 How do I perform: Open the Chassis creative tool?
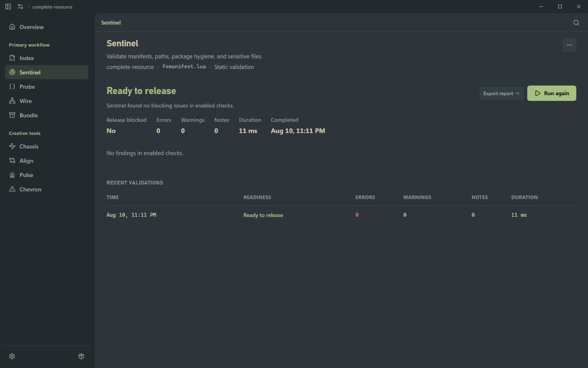[47, 146]
